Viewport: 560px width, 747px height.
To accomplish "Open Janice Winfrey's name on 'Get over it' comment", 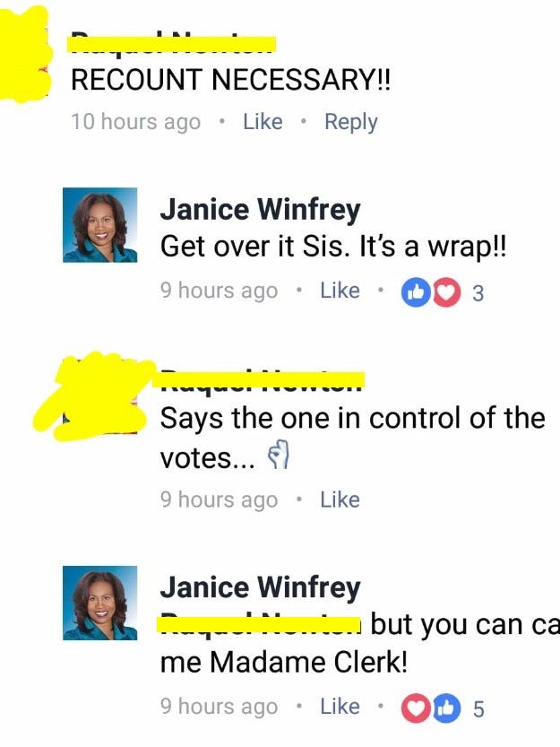I will pos(261,210).
